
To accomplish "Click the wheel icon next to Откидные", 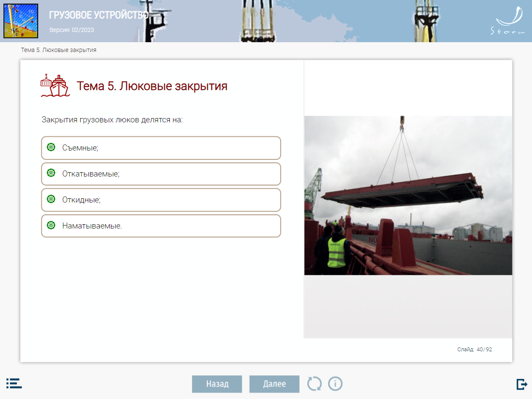I will pyautogui.click(x=51, y=199).
